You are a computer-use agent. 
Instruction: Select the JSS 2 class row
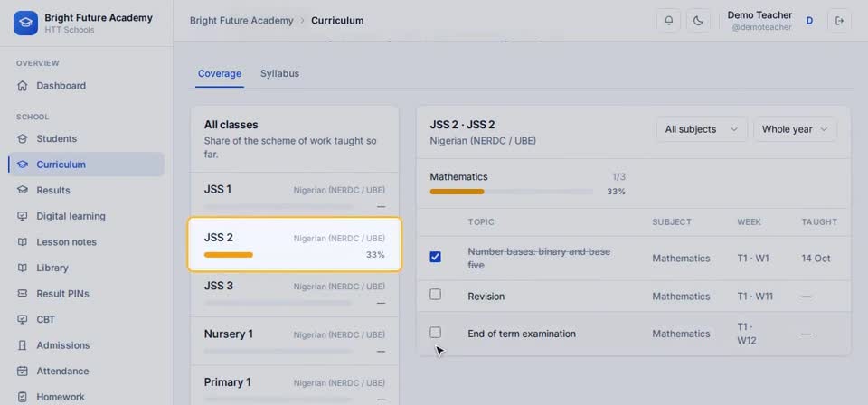click(x=295, y=245)
